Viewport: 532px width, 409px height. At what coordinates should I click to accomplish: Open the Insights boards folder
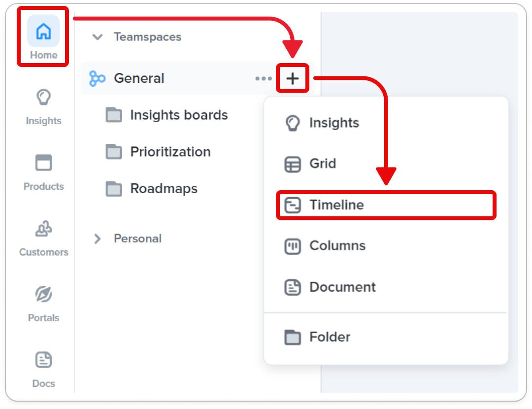(x=166, y=115)
